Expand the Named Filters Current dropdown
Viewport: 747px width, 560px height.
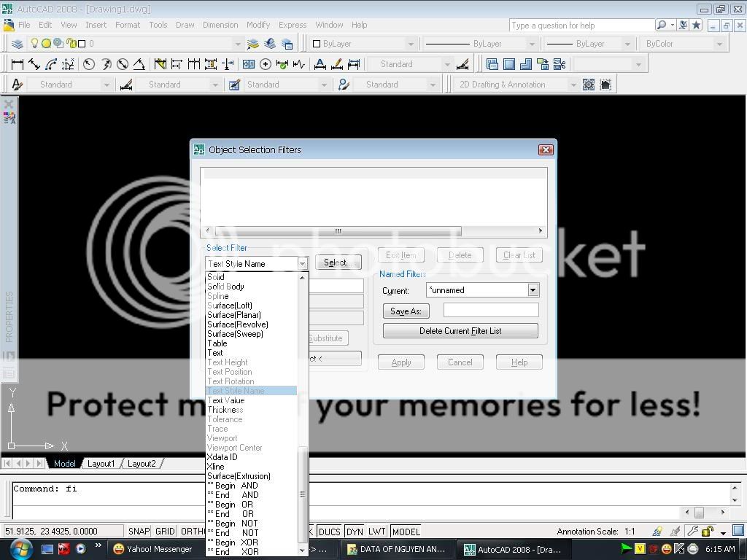533,290
